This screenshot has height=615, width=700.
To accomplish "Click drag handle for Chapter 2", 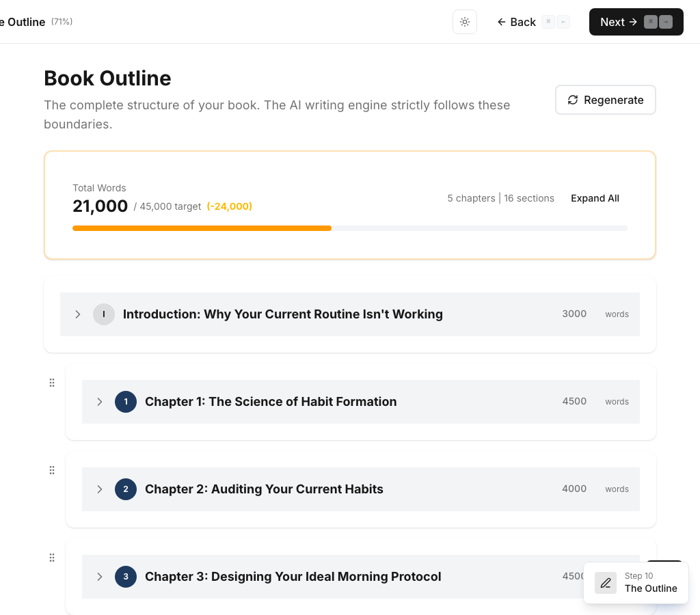I will click(x=52, y=470).
